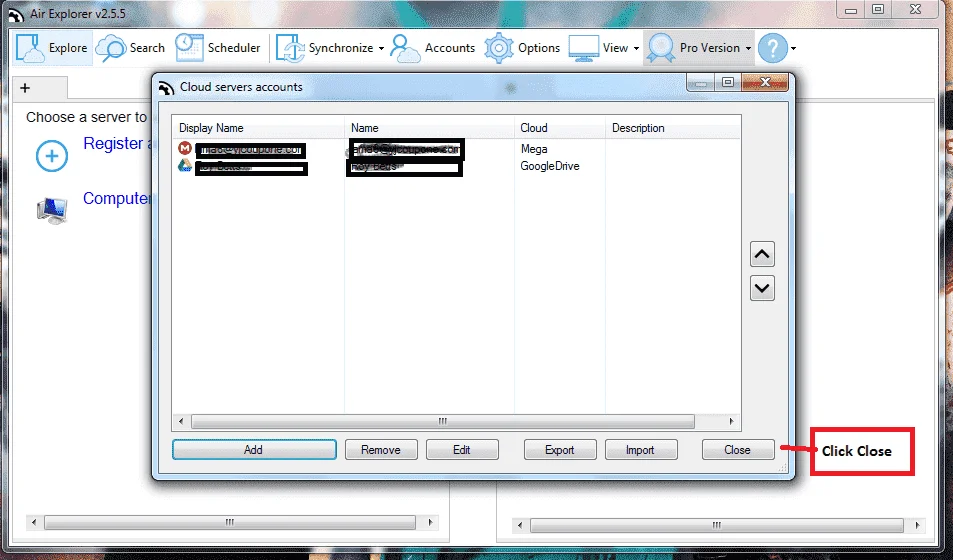
Task: Open the Register account link
Action: 117,143
